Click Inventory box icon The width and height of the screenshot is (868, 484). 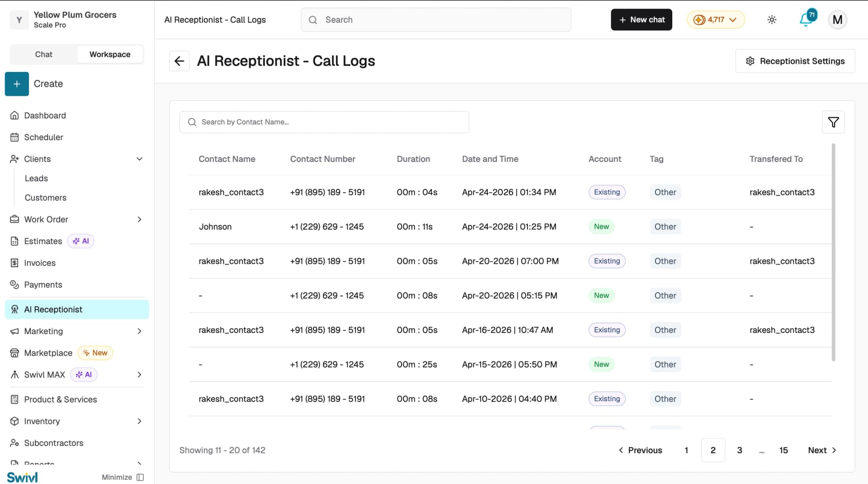(14, 421)
